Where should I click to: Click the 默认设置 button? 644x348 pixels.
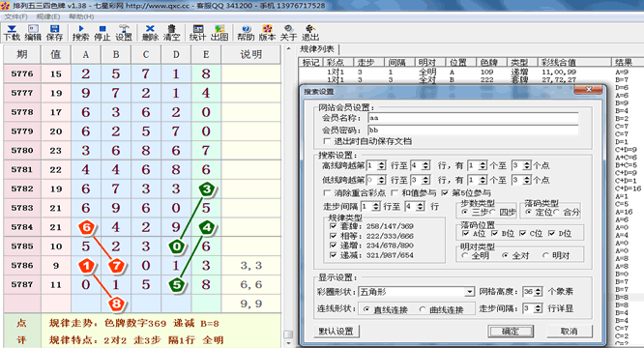[337, 332]
